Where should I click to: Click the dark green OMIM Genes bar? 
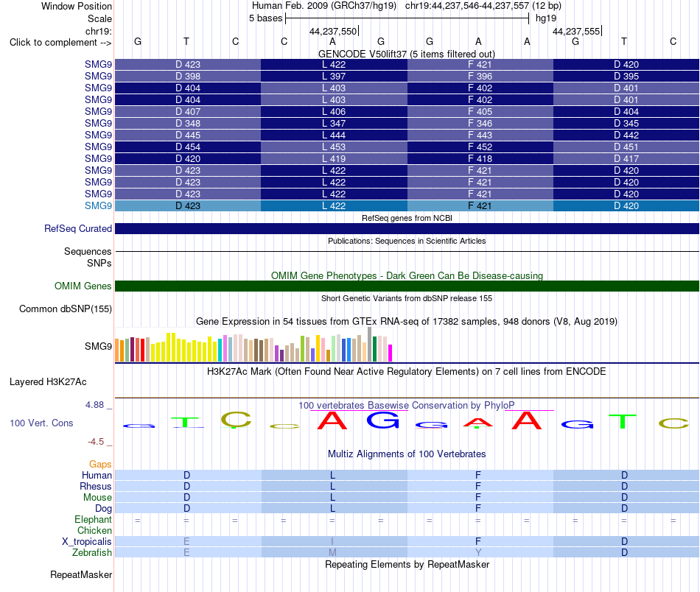[407, 286]
